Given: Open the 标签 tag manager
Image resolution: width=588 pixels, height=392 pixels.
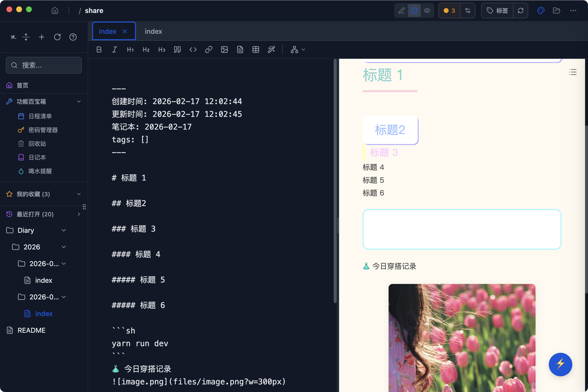Looking at the screenshot, I should click(x=497, y=11).
